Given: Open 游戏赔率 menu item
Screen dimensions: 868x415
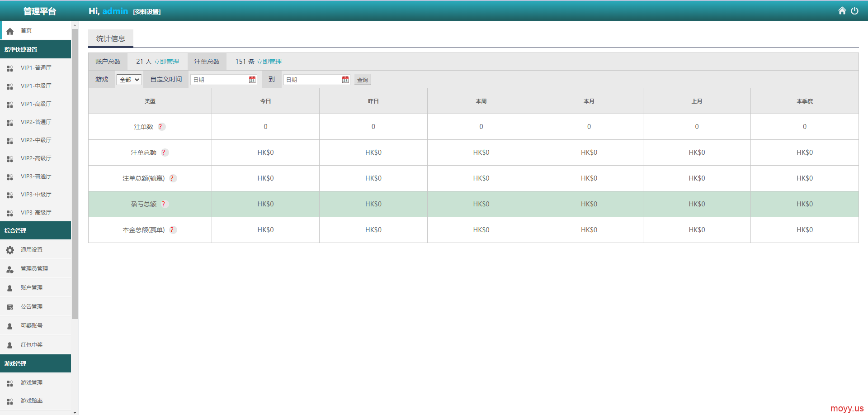Looking at the screenshot, I should (x=36, y=401).
